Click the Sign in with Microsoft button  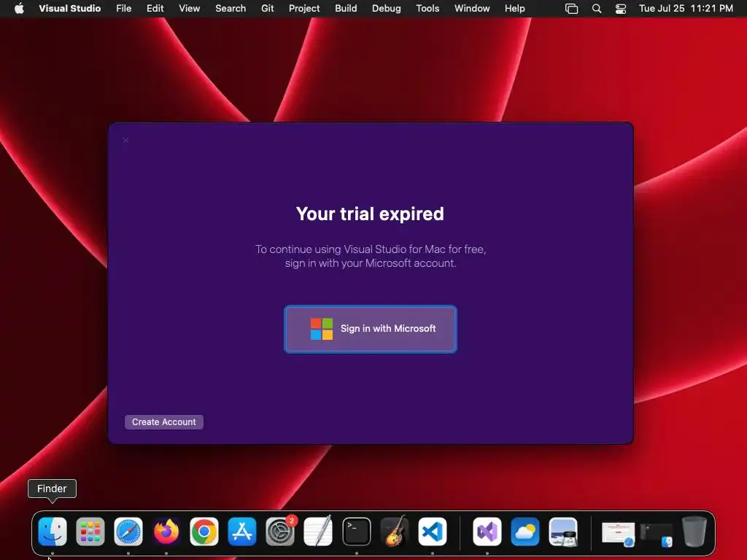(371, 329)
